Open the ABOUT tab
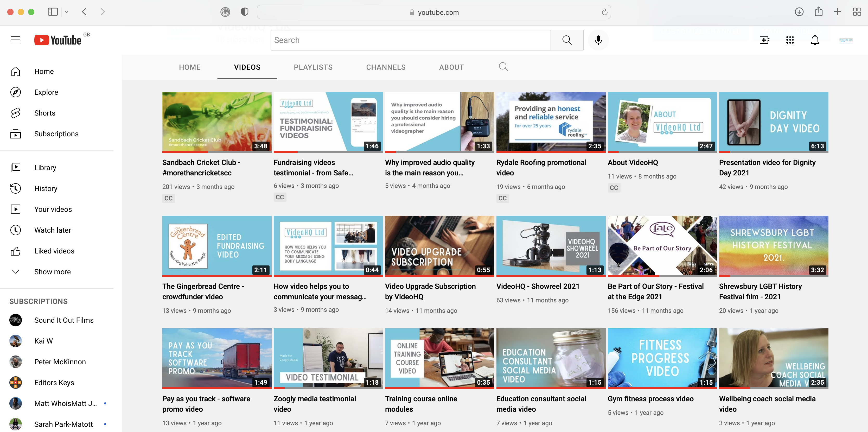This screenshot has width=868, height=432. click(451, 67)
